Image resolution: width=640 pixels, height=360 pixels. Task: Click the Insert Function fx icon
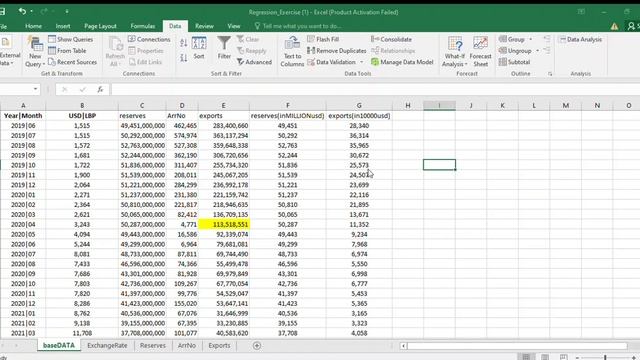click(100, 89)
